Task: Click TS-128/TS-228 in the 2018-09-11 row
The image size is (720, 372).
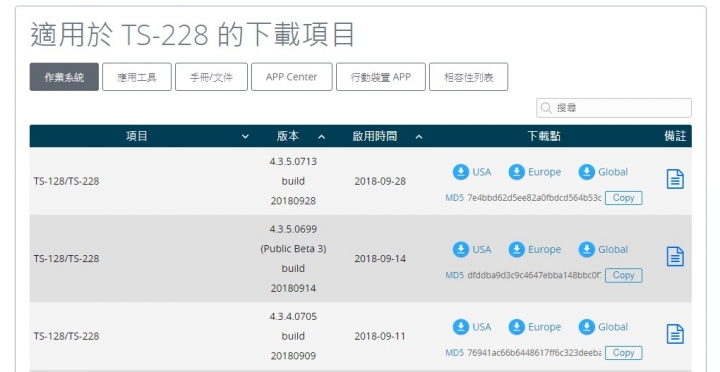Action: tap(66, 336)
